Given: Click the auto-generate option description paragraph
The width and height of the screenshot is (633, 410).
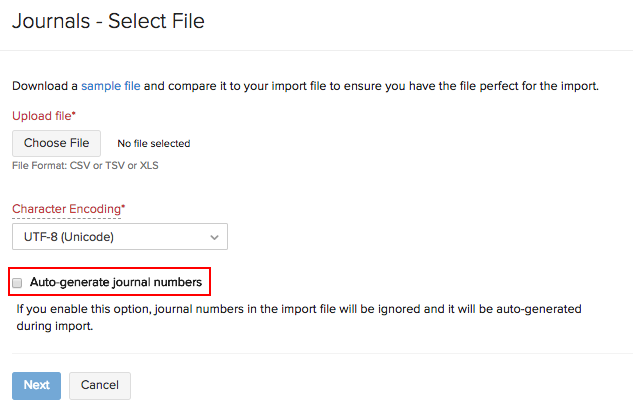Looking at the screenshot, I should [300, 309].
